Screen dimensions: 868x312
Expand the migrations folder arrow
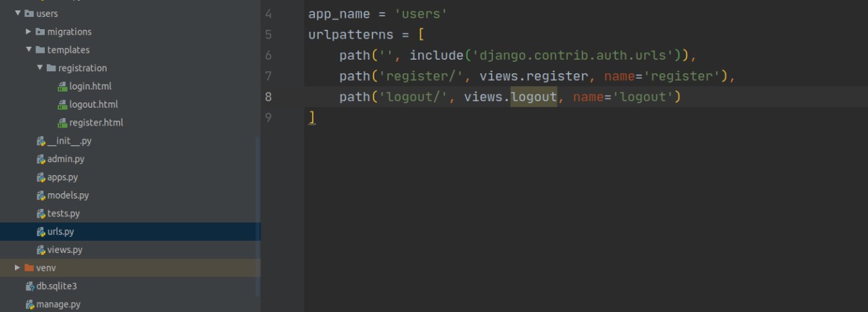[28, 32]
